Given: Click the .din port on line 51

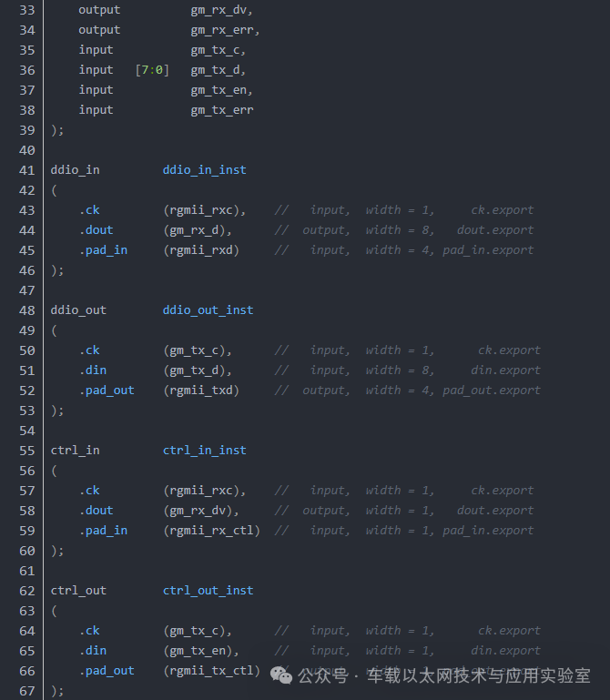Looking at the screenshot, I should [x=94, y=370].
